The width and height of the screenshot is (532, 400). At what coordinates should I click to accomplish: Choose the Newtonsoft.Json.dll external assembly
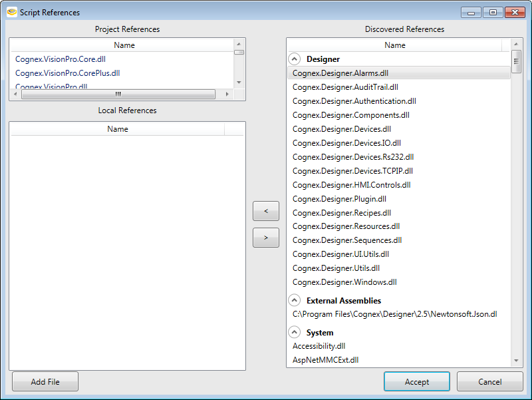pyautogui.click(x=394, y=314)
